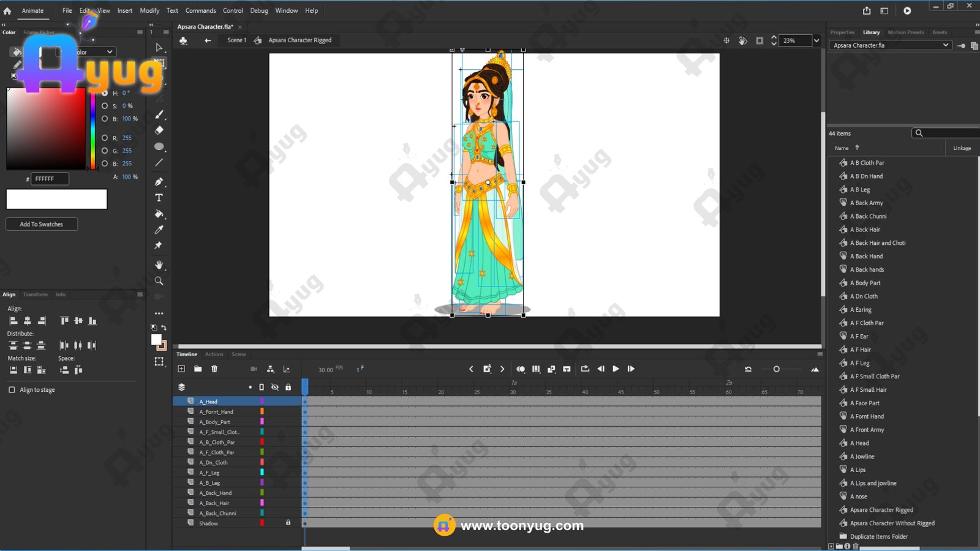This screenshot has width=980, height=551.
Task: Pin the current library
Action: coord(962,45)
